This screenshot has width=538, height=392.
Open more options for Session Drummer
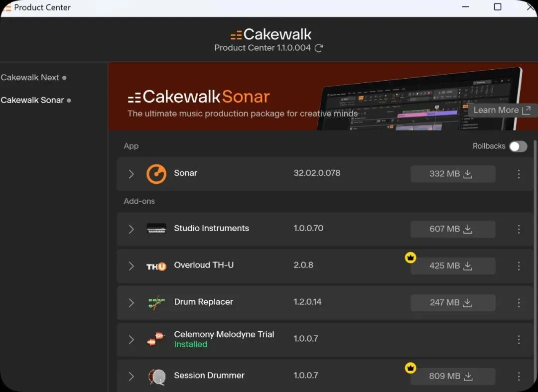519,376
